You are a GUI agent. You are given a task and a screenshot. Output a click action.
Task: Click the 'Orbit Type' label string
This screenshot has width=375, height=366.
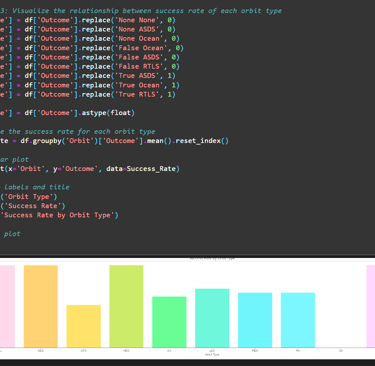30,197
